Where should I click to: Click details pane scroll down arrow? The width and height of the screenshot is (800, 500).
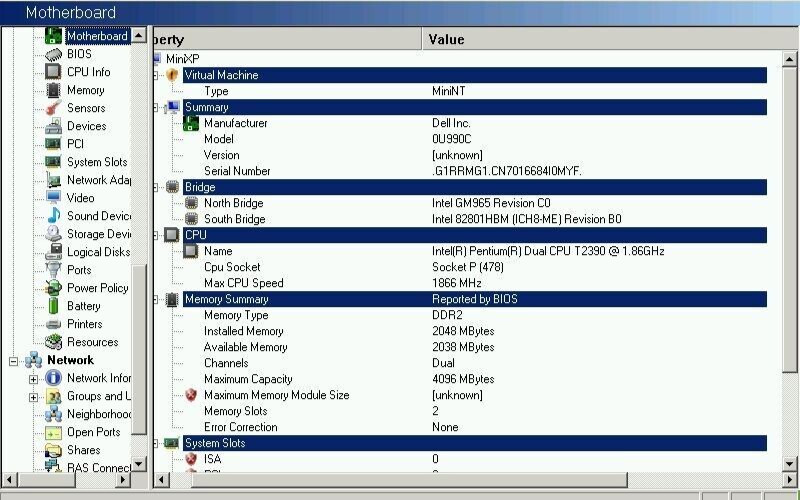(x=789, y=464)
